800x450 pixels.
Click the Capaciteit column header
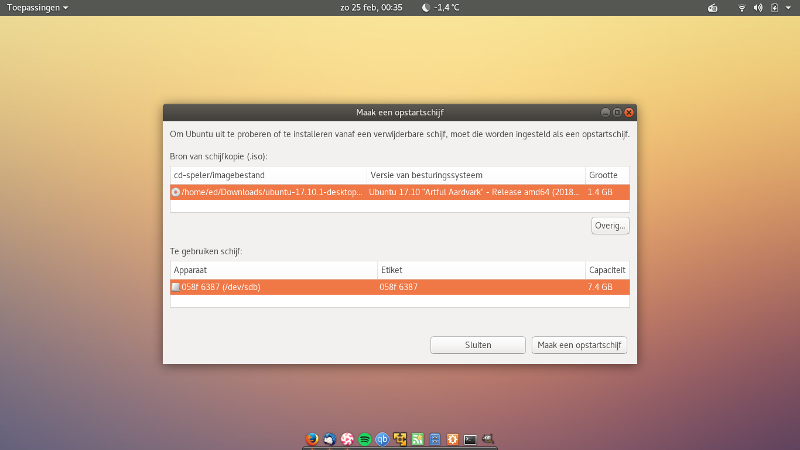(x=607, y=270)
